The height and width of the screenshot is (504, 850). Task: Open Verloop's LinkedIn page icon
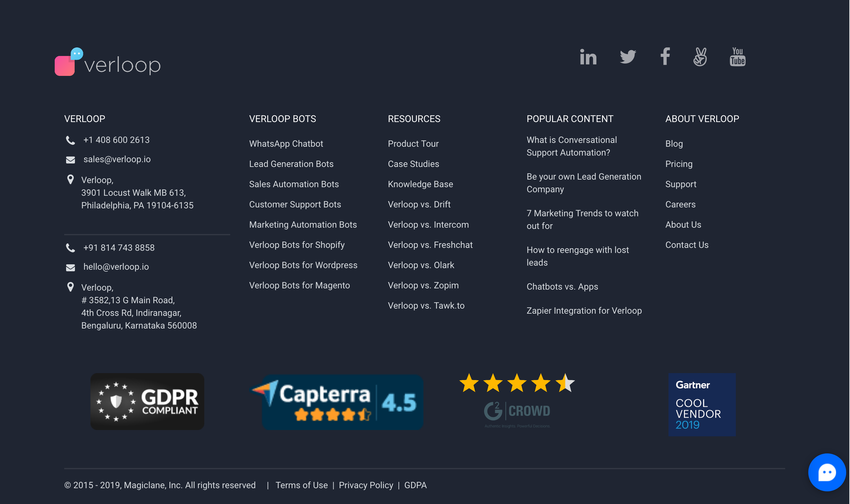(x=588, y=57)
